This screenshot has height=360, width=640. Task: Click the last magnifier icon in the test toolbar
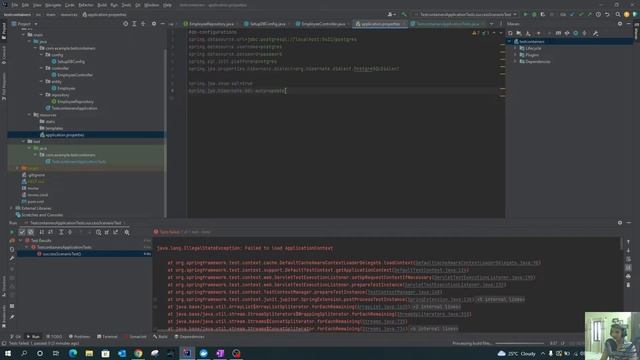click(x=127, y=232)
